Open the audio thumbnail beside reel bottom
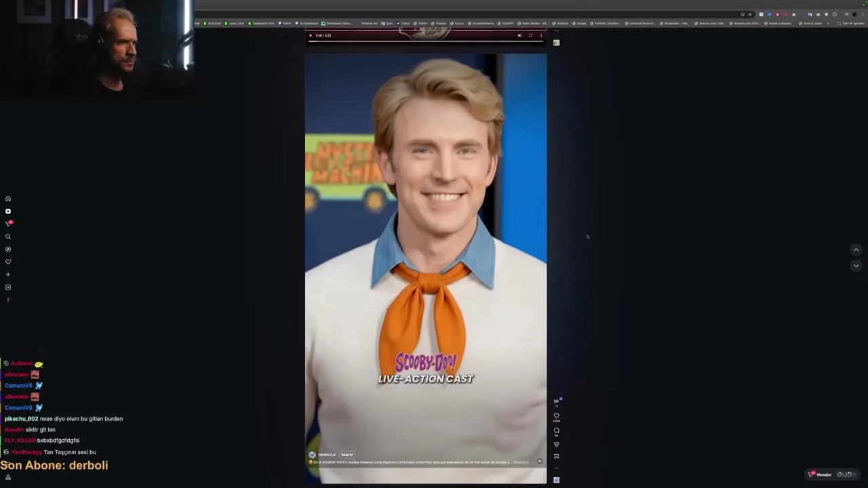This screenshot has width=868, height=488. coord(556,480)
